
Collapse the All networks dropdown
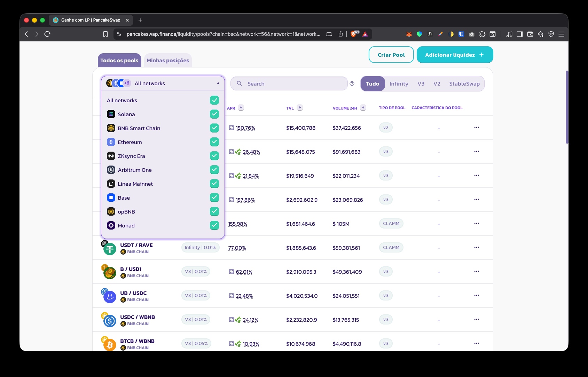tap(163, 83)
